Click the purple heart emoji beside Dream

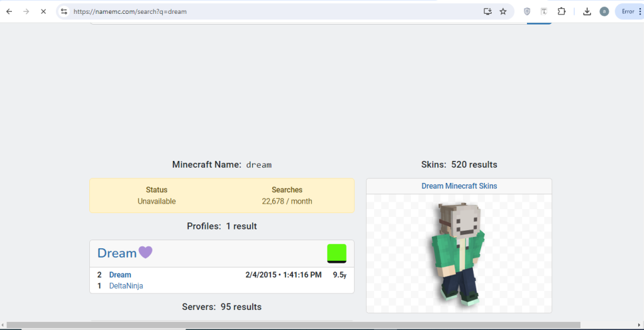click(x=145, y=252)
